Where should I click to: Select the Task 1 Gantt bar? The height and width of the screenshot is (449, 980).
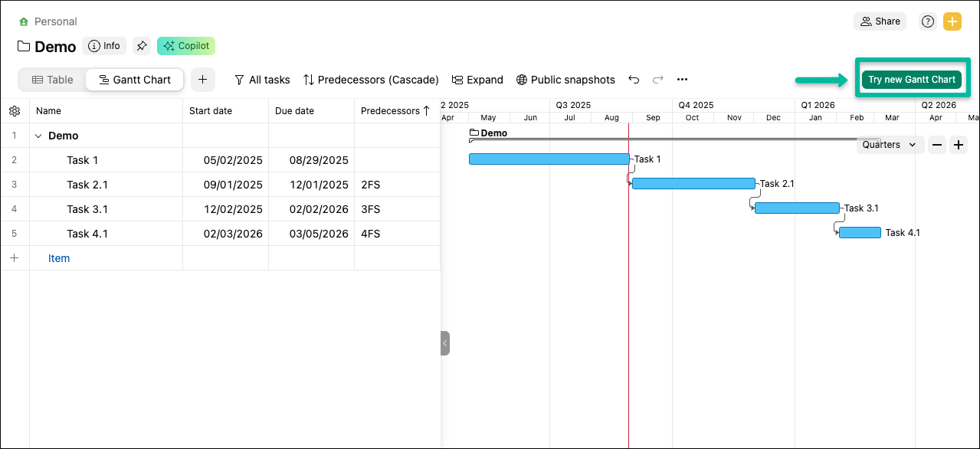pos(549,159)
